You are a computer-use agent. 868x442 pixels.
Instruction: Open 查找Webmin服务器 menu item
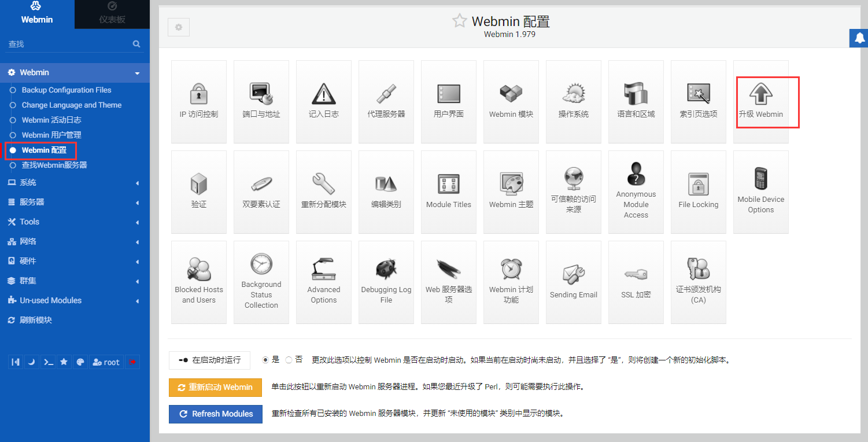[x=54, y=165]
